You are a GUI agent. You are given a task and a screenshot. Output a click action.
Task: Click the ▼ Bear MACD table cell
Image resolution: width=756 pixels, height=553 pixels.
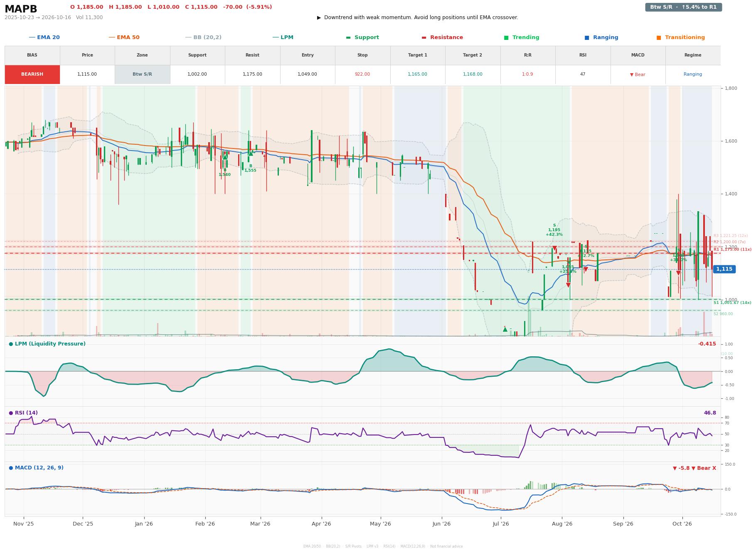click(x=638, y=75)
